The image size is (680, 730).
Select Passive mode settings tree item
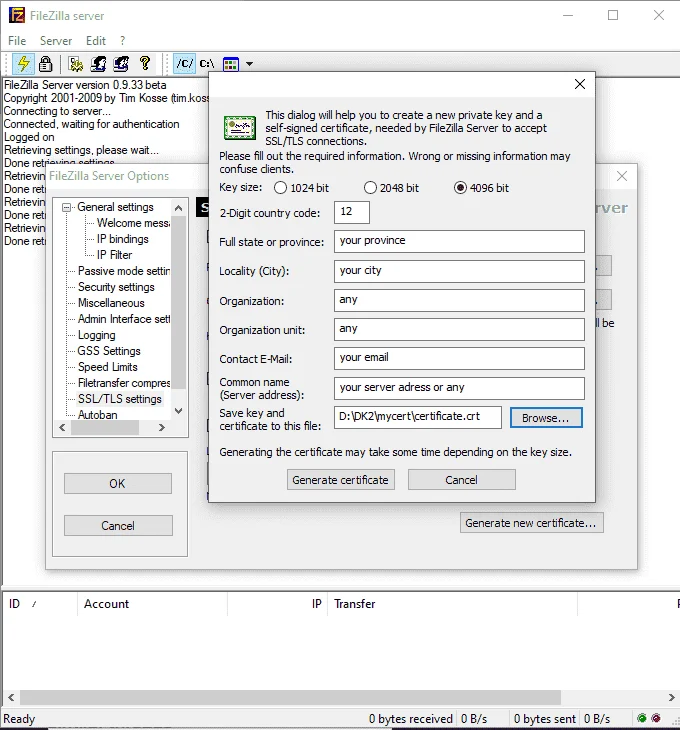click(124, 271)
